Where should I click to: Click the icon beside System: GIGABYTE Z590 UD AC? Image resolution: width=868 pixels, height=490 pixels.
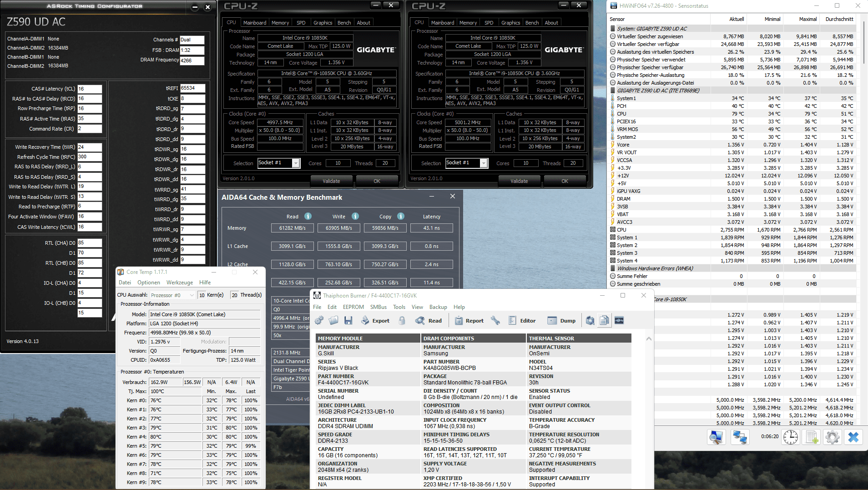pos(613,29)
